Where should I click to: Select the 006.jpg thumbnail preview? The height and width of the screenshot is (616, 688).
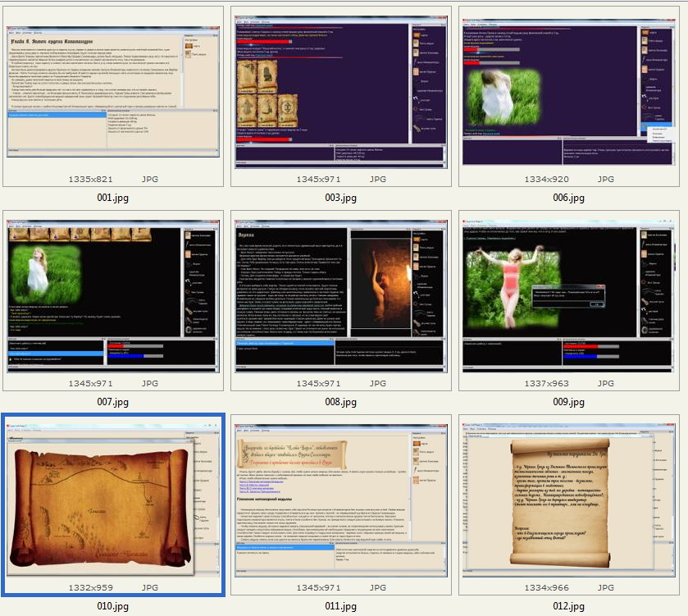[567, 91]
